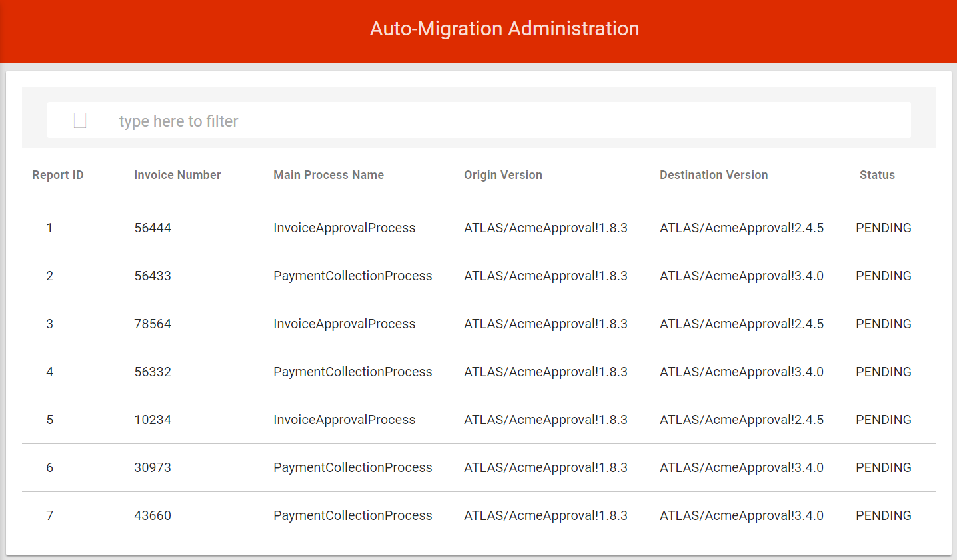Click the PENDING status of report 6
957x560 pixels.
883,467
